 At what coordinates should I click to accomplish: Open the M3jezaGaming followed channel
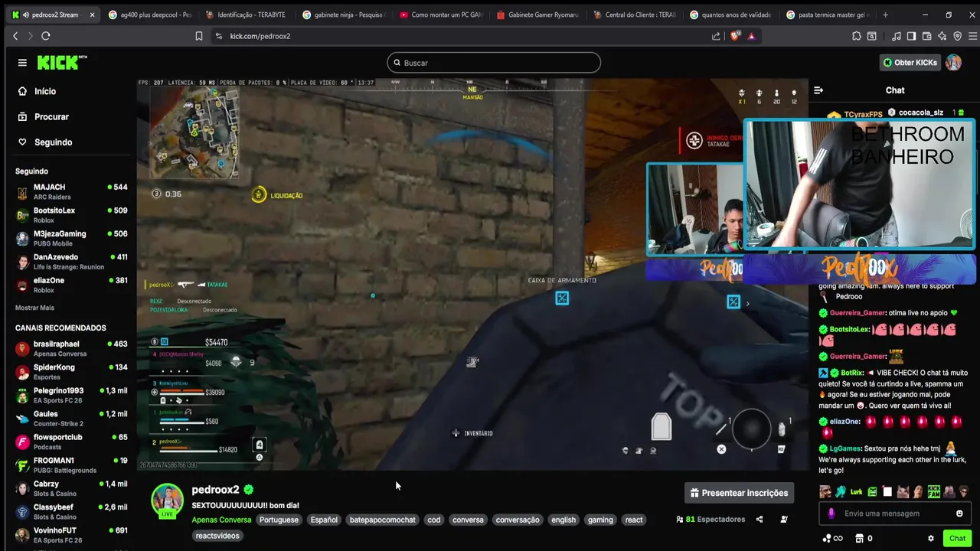pos(71,238)
